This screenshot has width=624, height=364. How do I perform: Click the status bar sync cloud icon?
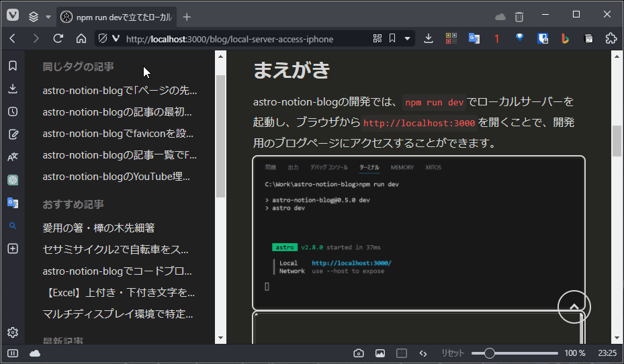pyautogui.click(x=35, y=353)
